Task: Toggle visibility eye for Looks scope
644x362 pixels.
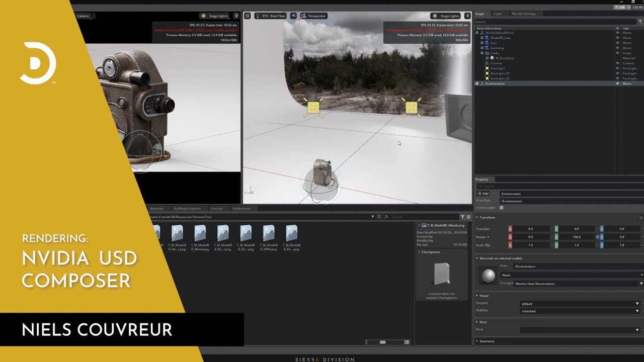Action: [x=618, y=53]
